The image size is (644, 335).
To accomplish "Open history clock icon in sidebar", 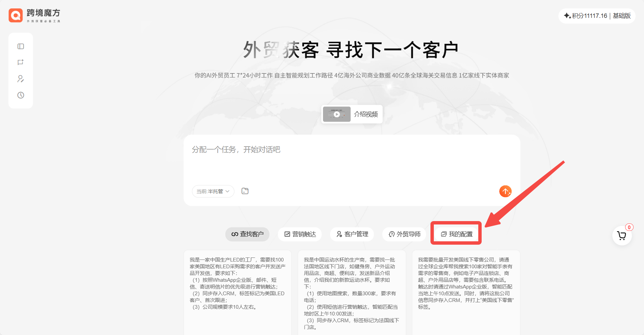I will click(21, 95).
